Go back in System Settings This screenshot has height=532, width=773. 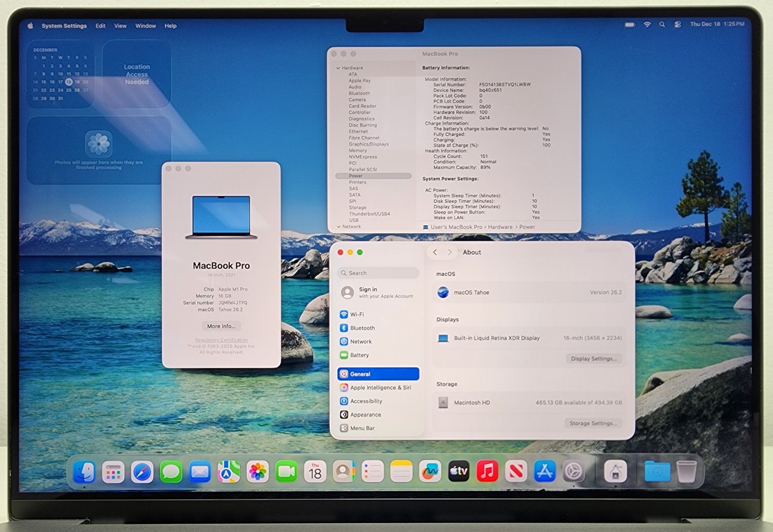tap(435, 252)
